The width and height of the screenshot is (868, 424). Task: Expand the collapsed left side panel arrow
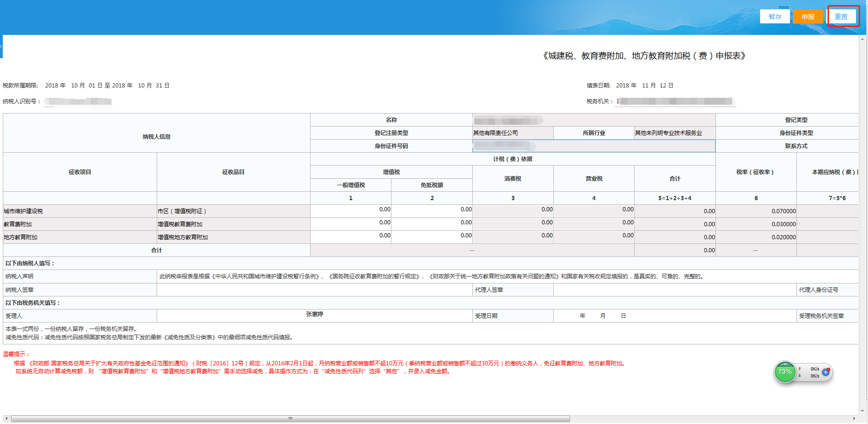pyautogui.click(x=1, y=47)
